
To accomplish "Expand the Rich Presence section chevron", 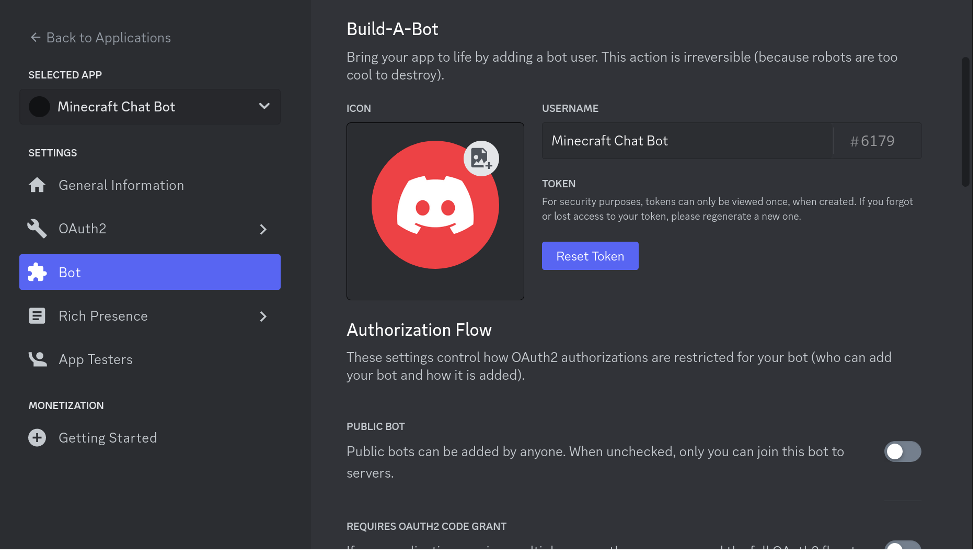I will click(263, 316).
